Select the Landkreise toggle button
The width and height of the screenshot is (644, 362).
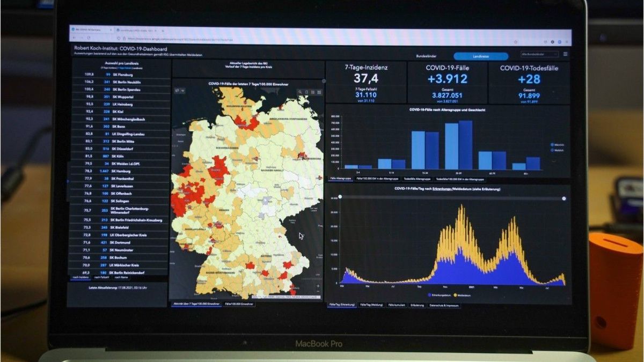(x=481, y=56)
